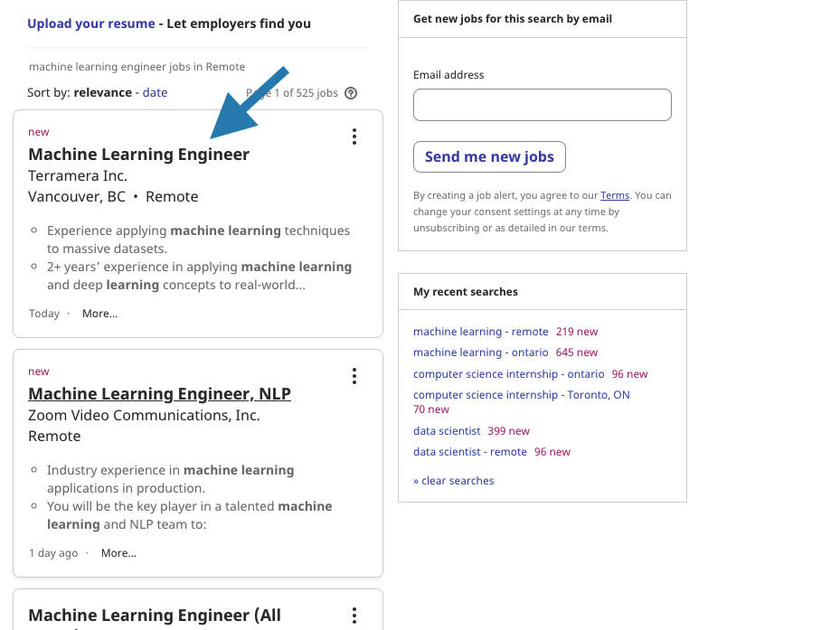Click clear searches link

453,481
